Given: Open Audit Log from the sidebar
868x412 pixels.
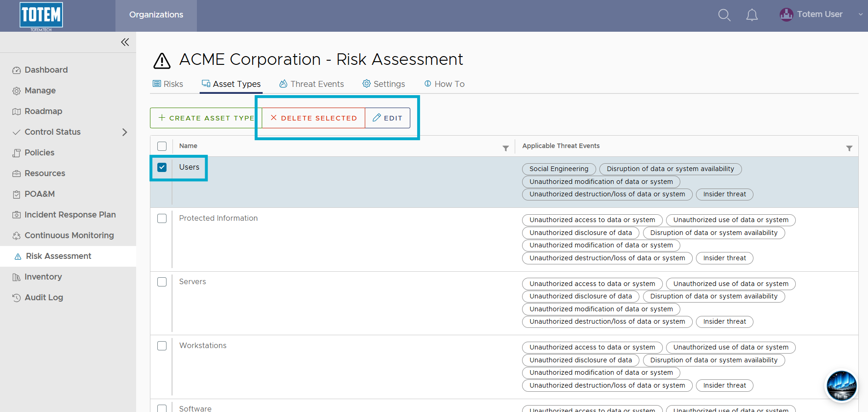Looking at the screenshot, I should point(44,298).
